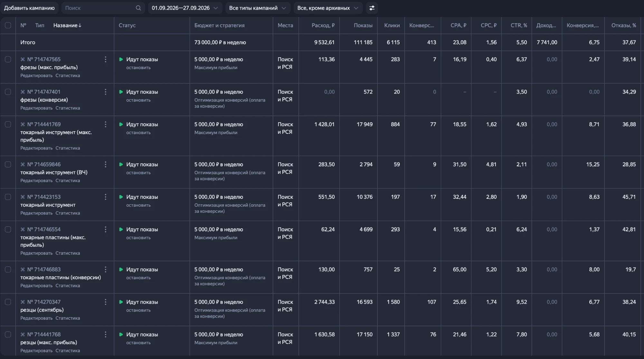Click the green play status icon for фрезы (конверсия)
644x359 pixels.
point(121,92)
